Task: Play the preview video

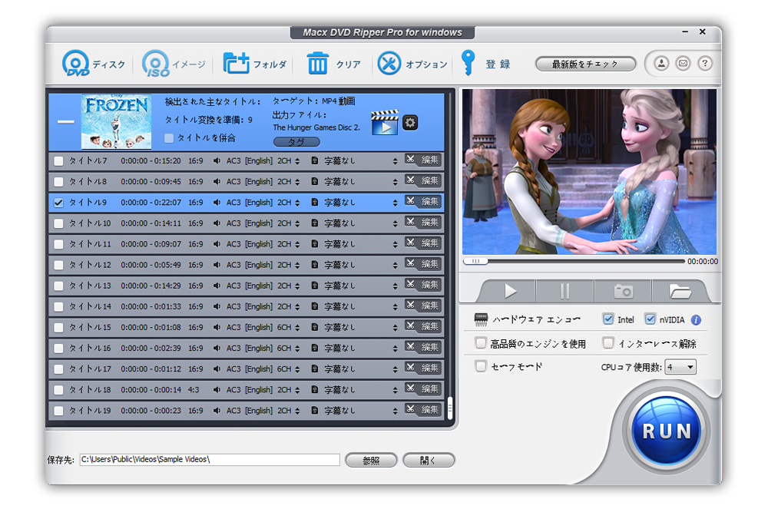Action: (x=509, y=291)
